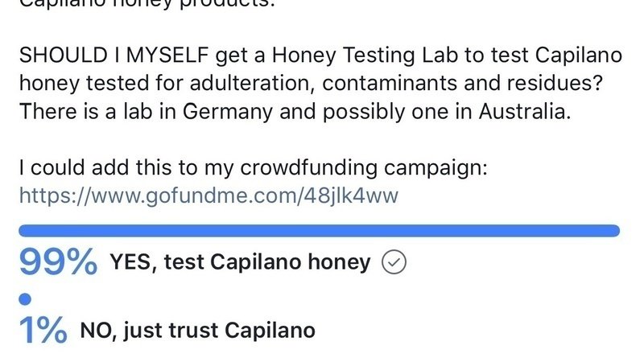Click the 1% percentage figure
Image resolution: width=644 pixels, height=362 pixels.
click(x=43, y=330)
